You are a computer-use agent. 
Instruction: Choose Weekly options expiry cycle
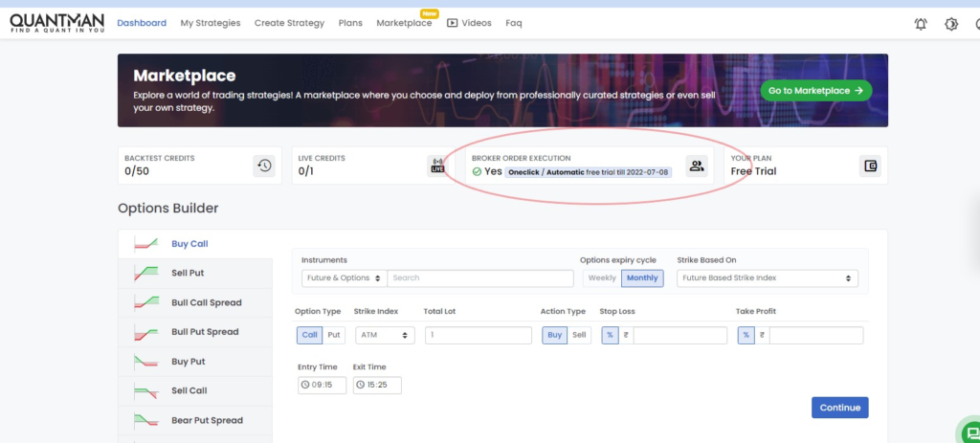603,278
